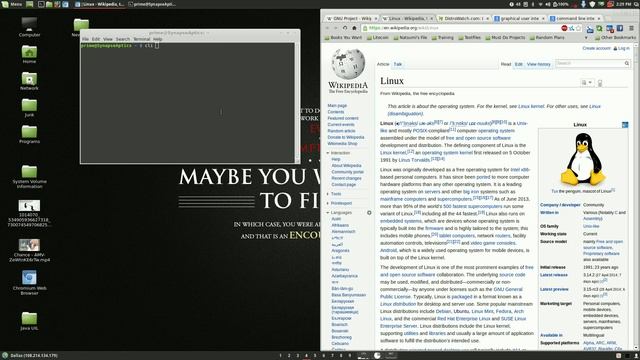Viewport: 640px width, 360px height.
Task: Open terminal Terminal menu
Action: (142, 39)
